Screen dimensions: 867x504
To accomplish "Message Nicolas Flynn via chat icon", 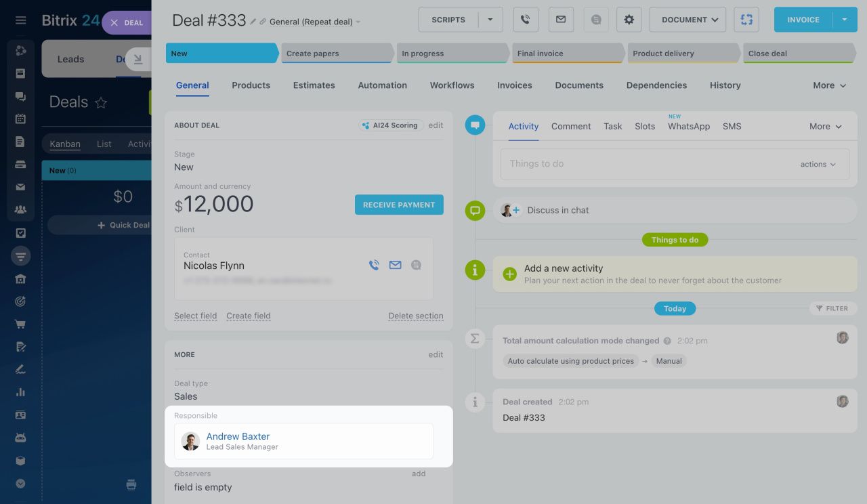I will tap(416, 265).
